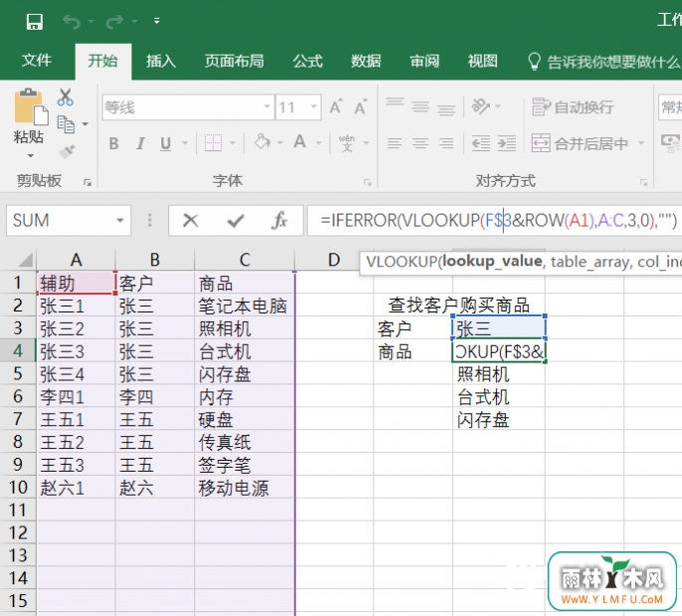This screenshot has height=616, width=682.
Task: Click inside the formula bar text
Action: pyautogui.click(x=494, y=220)
